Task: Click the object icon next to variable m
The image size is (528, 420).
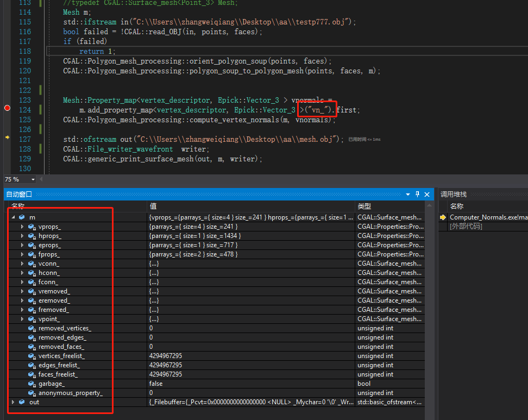Action: [21, 217]
